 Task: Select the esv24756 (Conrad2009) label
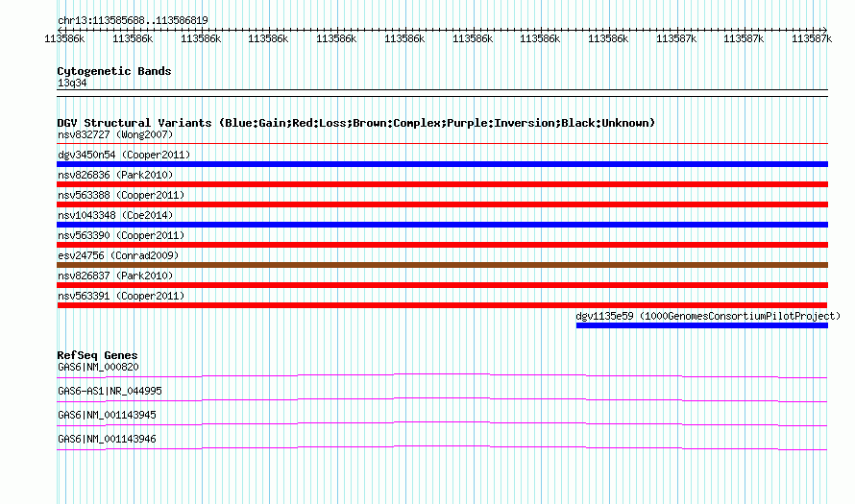tap(118, 255)
